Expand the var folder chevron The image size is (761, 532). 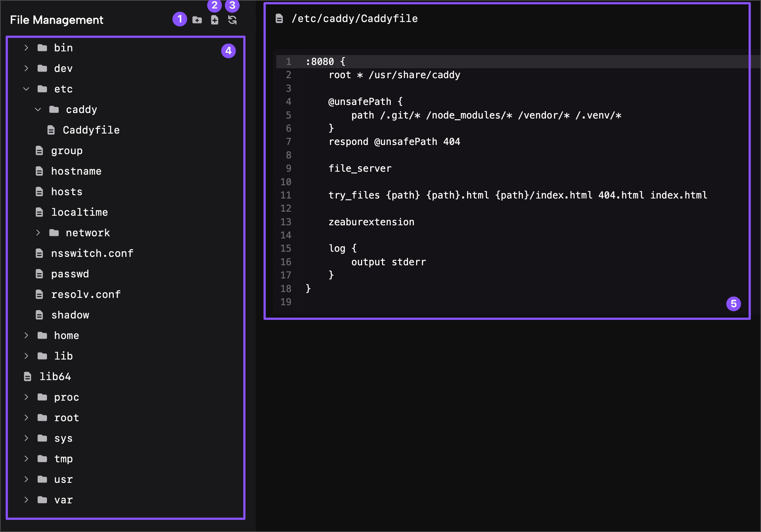[26, 500]
